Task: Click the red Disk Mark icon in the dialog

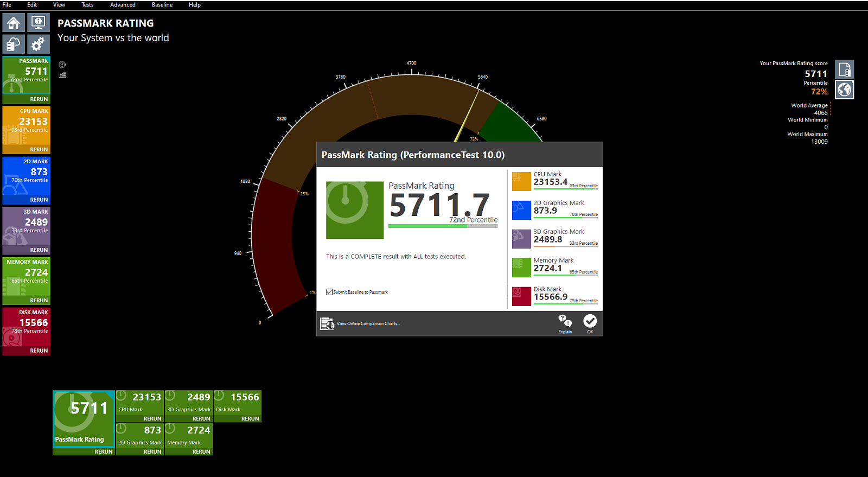Action: pyautogui.click(x=521, y=296)
